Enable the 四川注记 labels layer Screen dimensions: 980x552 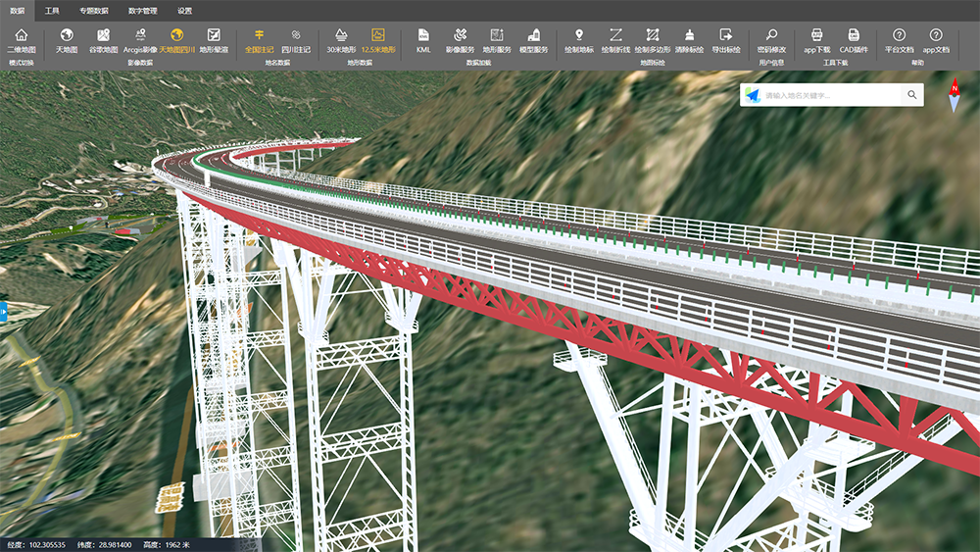pyautogui.click(x=296, y=39)
